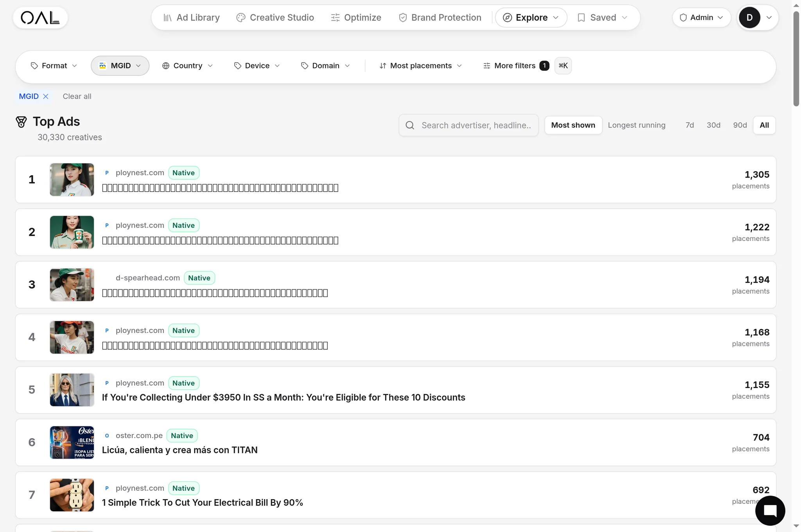The height and width of the screenshot is (532, 801).
Task: Click the Brand Protection shield icon
Action: (x=403, y=18)
